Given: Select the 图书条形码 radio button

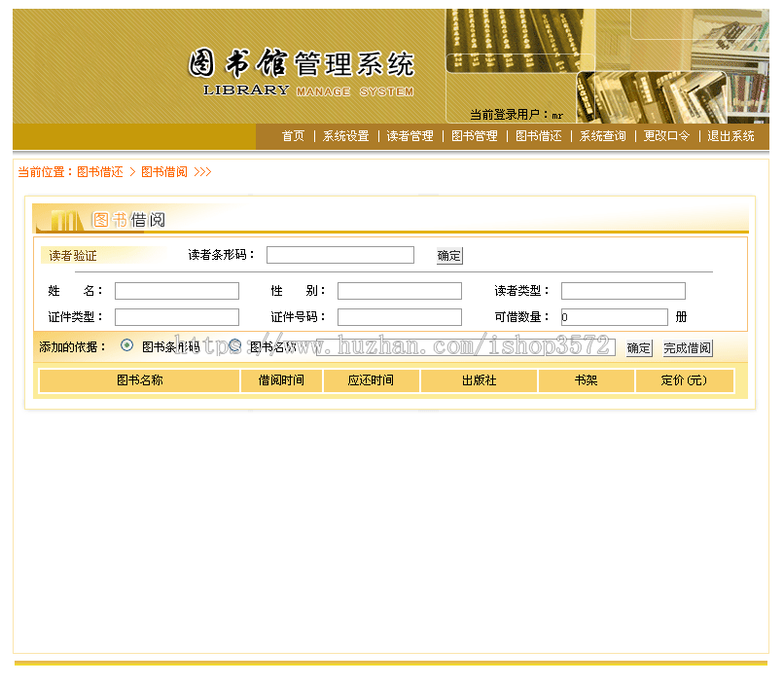Looking at the screenshot, I should point(127,345).
